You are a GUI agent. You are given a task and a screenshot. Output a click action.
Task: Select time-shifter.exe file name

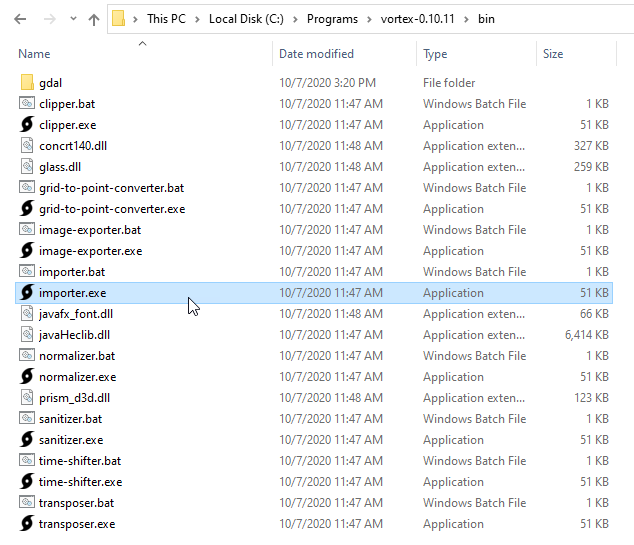(x=80, y=482)
